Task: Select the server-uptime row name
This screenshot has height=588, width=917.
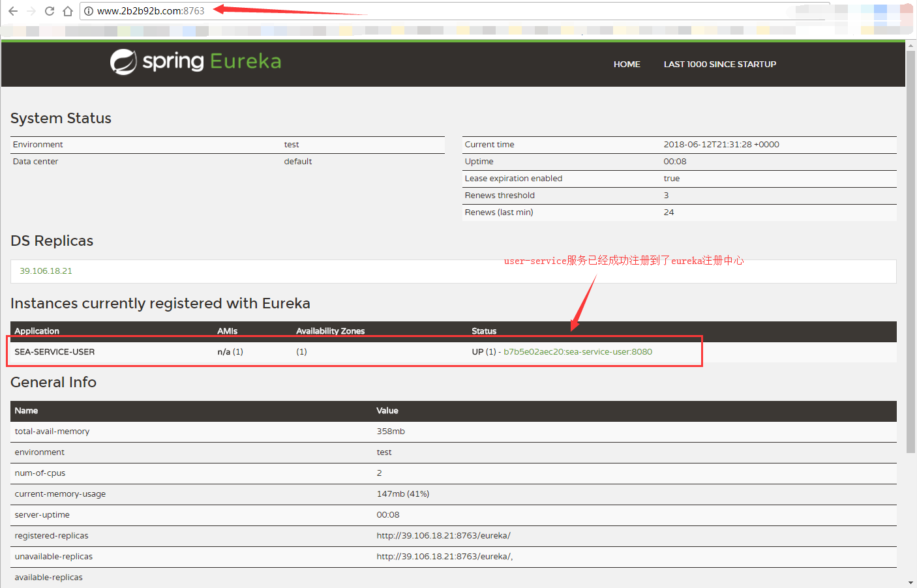Action: (42, 515)
